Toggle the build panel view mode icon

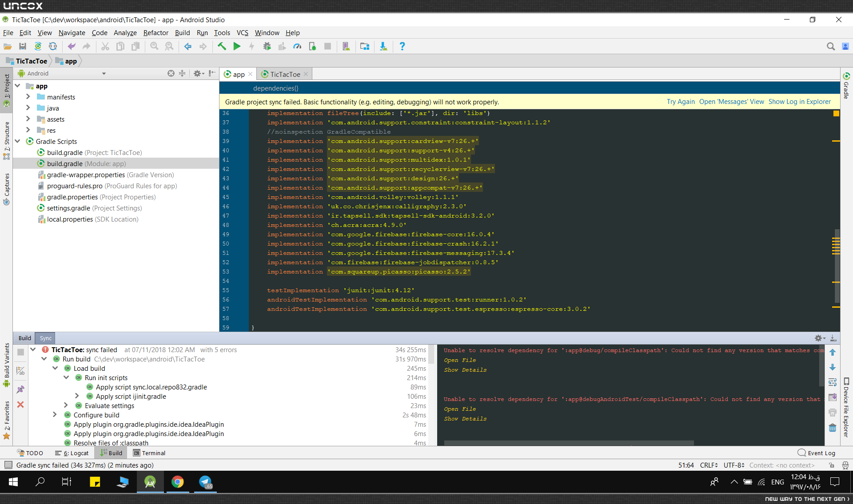click(20, 371)
